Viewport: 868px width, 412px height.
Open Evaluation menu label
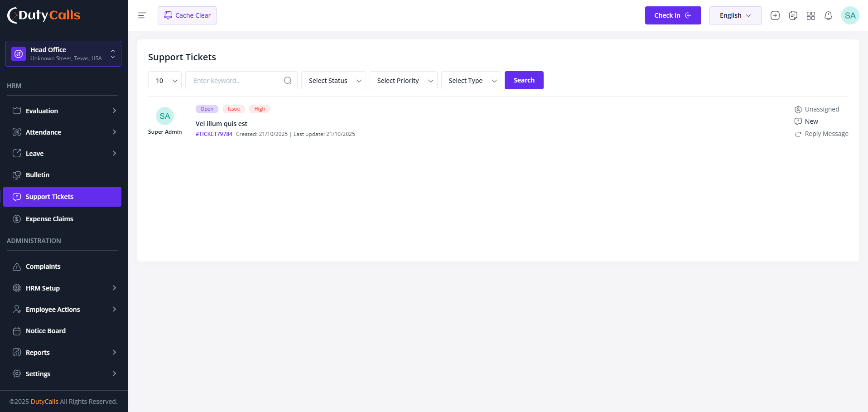point(42,111)
